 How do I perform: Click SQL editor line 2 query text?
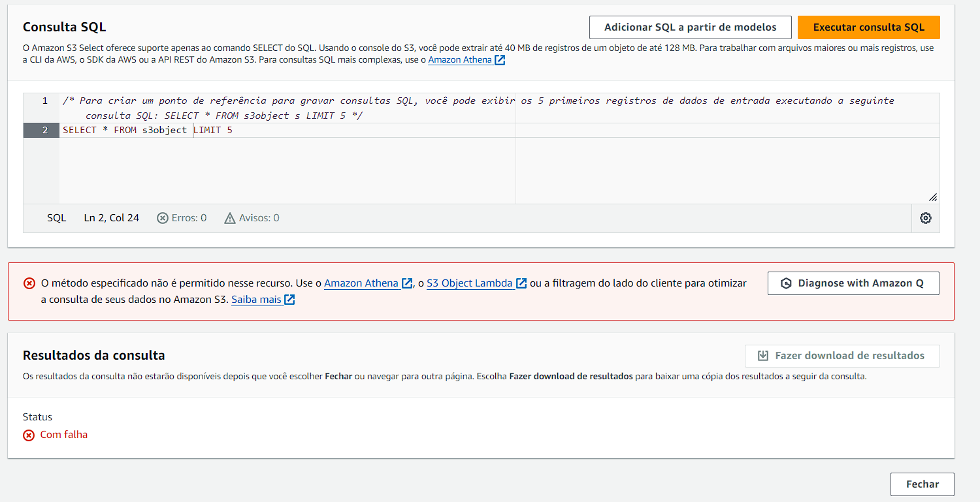click(148, 130)
